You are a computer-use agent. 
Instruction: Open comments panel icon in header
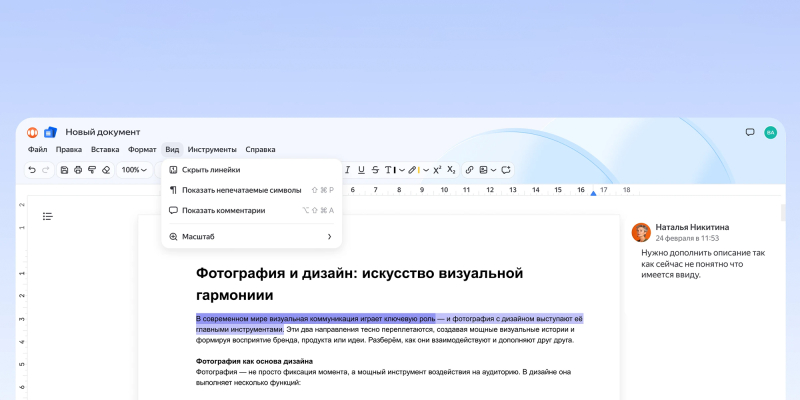750,132
